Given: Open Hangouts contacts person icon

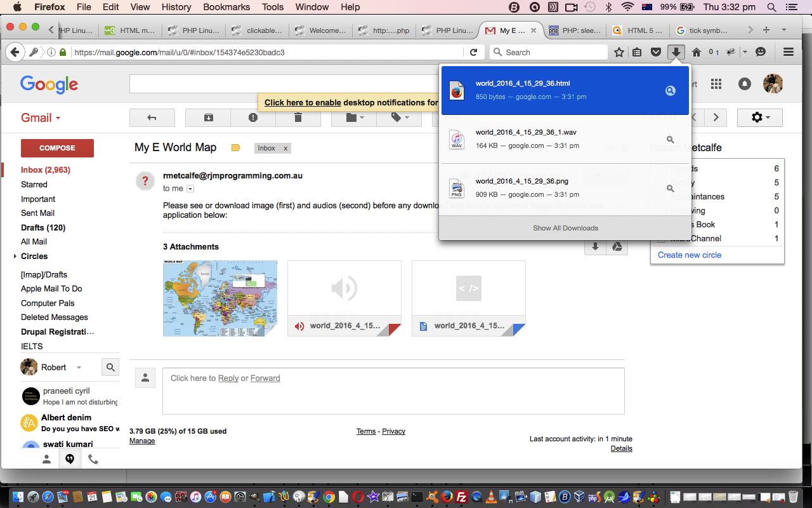Looking at the screenshot, I should pos(46,459).
